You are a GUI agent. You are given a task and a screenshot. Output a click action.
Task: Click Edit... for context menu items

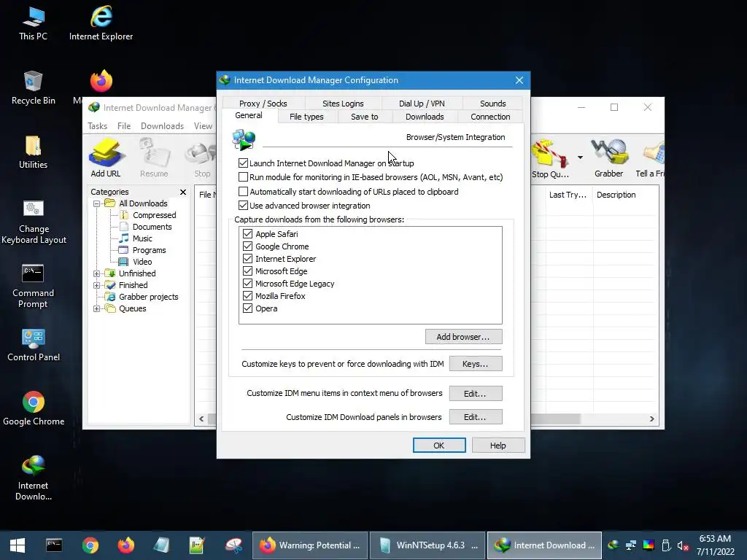pos(476,393)
